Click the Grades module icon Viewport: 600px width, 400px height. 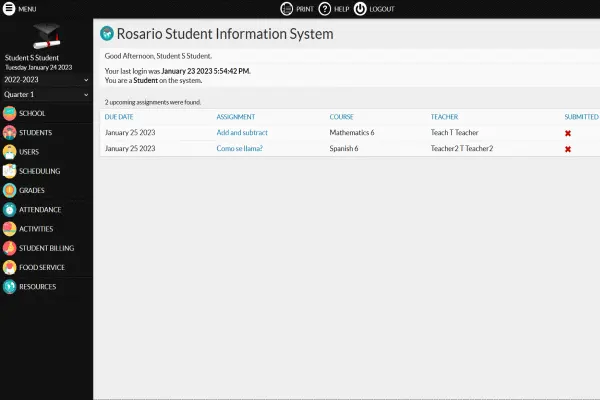click(x=9, y=190)
